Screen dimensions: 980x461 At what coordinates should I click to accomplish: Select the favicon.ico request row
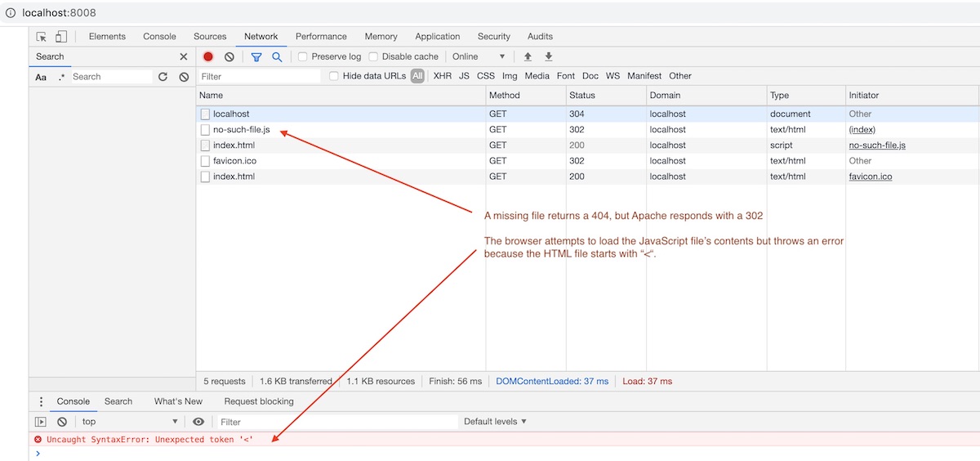(x=588, y=161)
